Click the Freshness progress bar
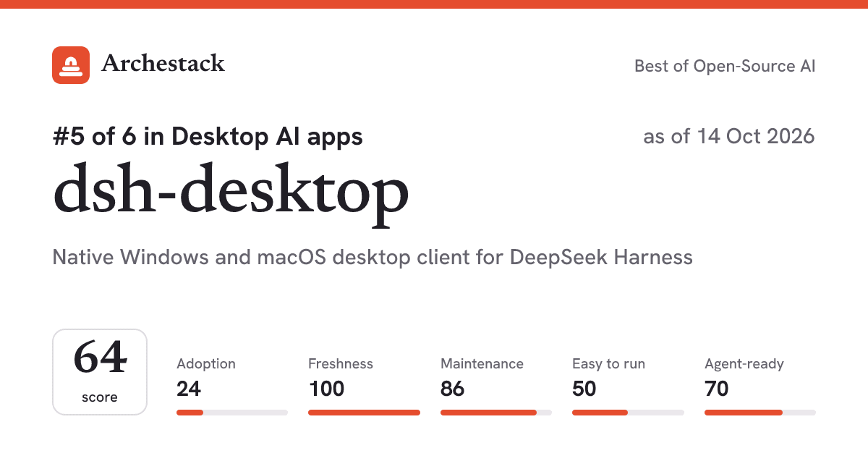This screenshot has height=456, width=868. tap(364, 413)
